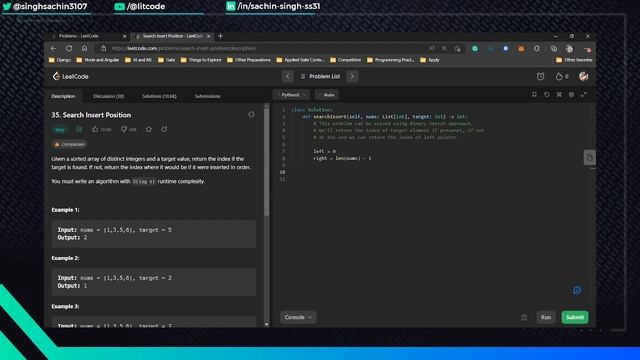This screenshot has height=360, width=640.
Task: Click the 'right = len(nums) - 1' code line
Action: click(x=342, y=158)
